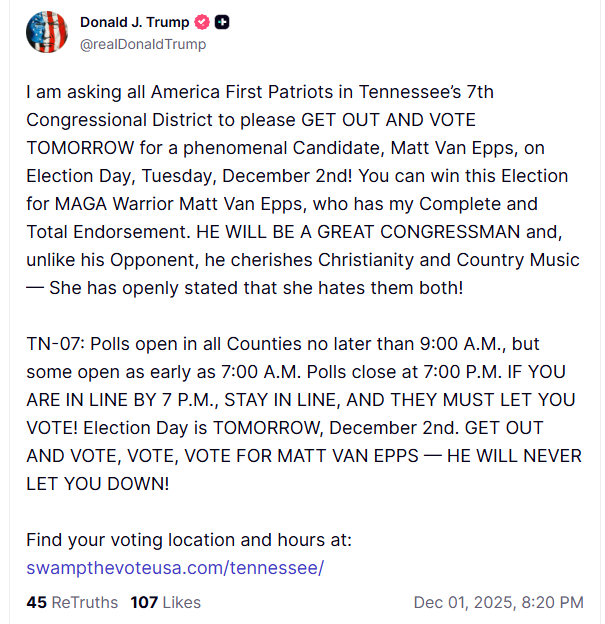Viewport: 605px width, 624px height.
Task: Click the Dec 01, 2025 timestamp
Action: (x=498, y=602)
